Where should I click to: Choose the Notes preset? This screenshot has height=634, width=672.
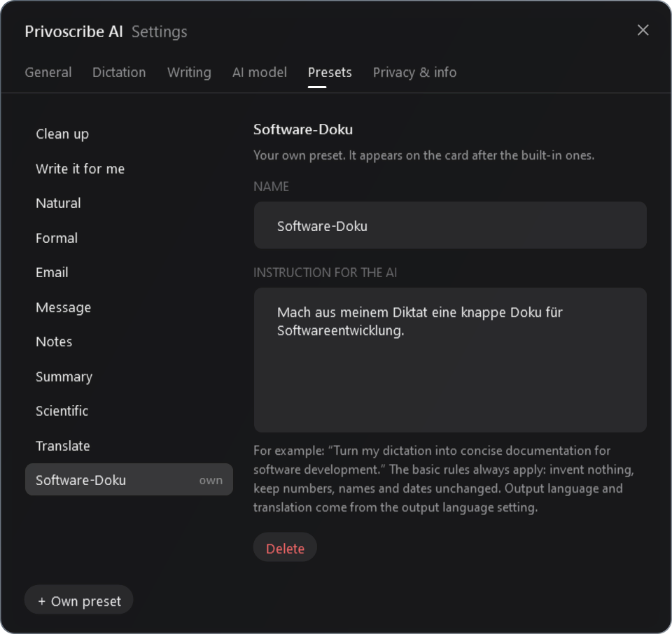click(x=129, y=341)
